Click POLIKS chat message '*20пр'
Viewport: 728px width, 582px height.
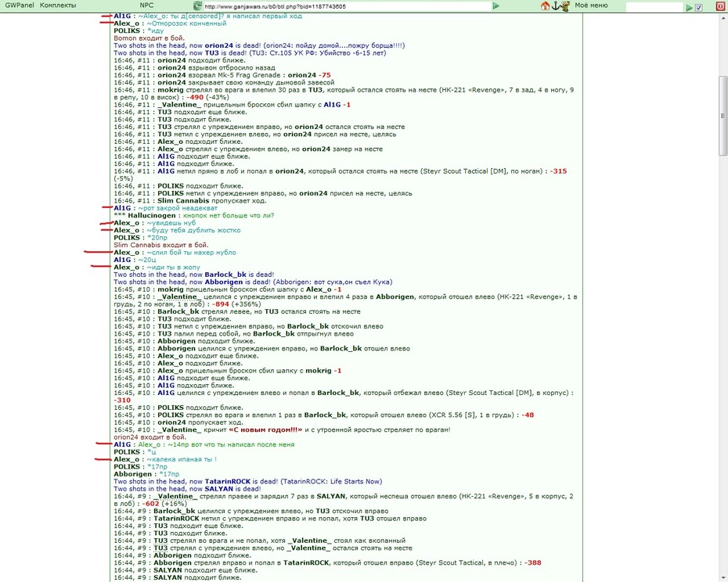click(157, 238)
